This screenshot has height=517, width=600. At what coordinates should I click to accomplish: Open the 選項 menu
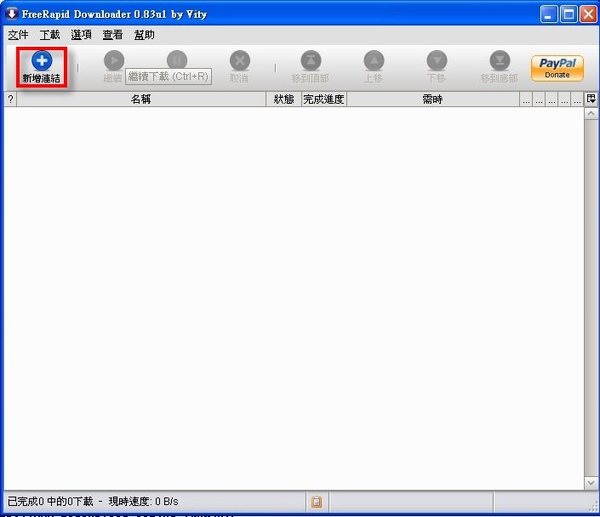click(x=81, y=35)
